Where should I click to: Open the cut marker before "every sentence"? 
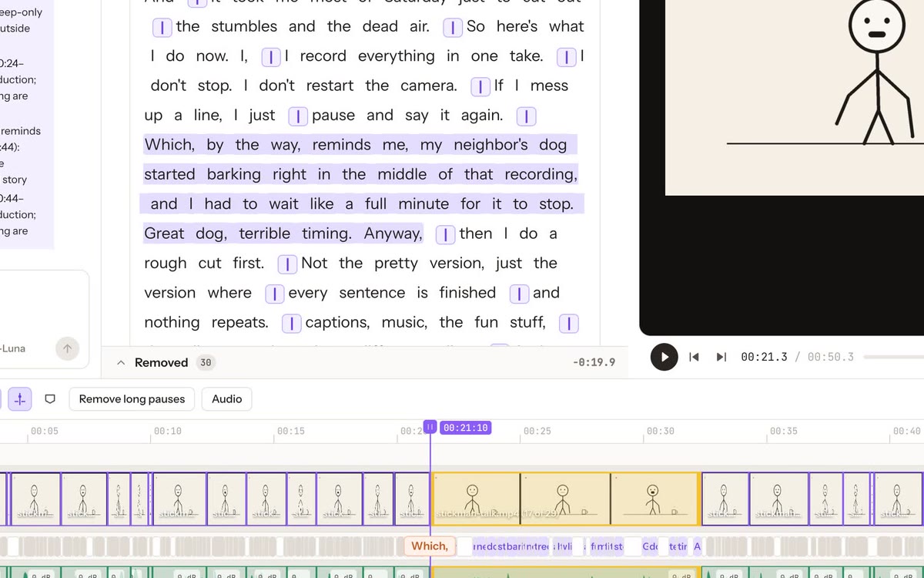pyautogui.click(x=275, y=294)
